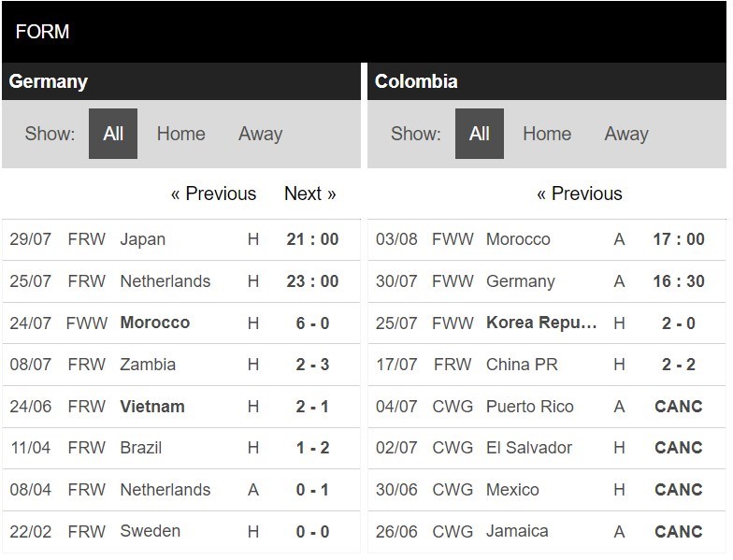Select the All filter under Colombia
The width and height of the screenshot is (733, 560).
click(x=479, y=134)
